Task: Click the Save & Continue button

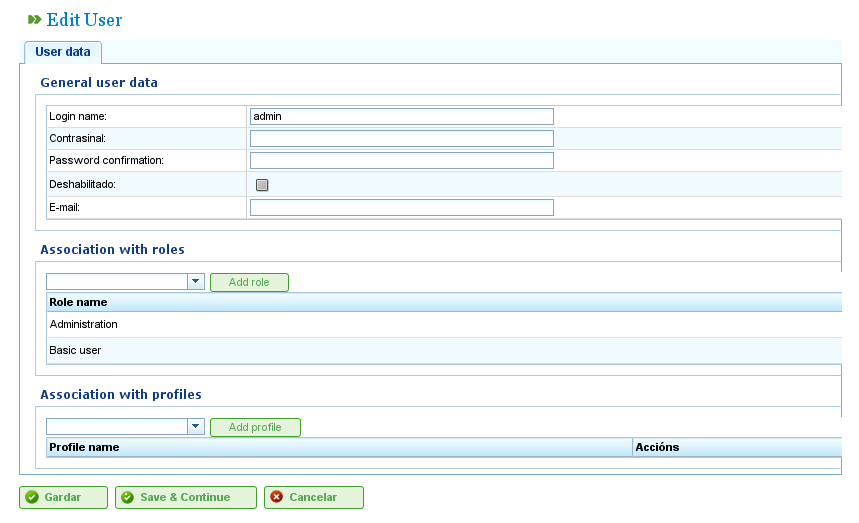Action: [186, 497]
